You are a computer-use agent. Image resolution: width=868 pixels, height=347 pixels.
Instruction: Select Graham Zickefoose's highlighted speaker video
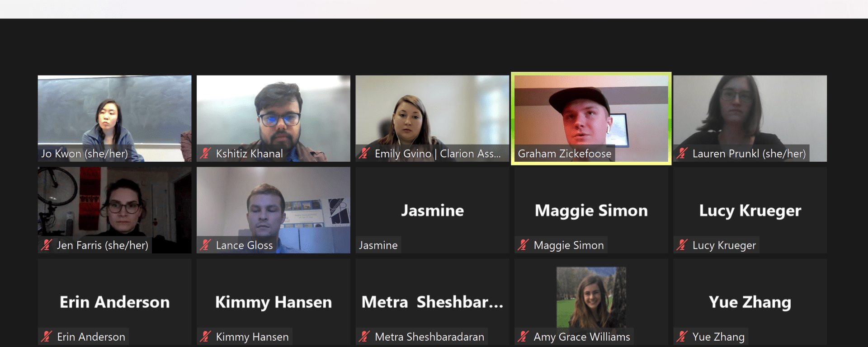click(x=591, y=118)
